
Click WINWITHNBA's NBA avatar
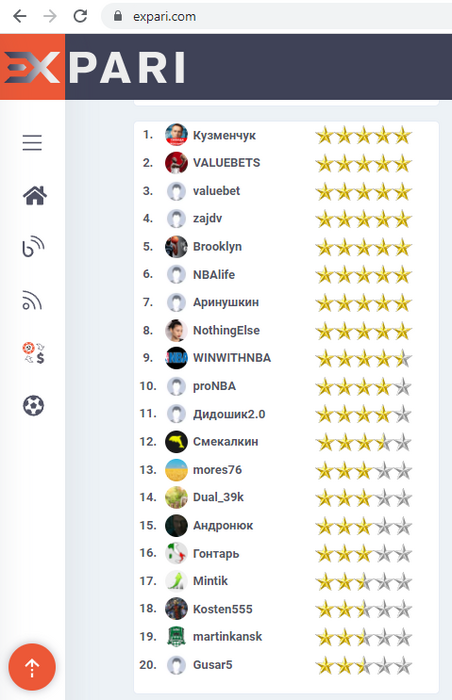176,358
